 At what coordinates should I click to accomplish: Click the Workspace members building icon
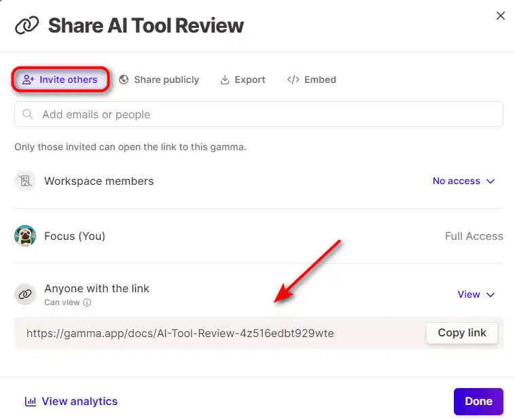point(25,181)
